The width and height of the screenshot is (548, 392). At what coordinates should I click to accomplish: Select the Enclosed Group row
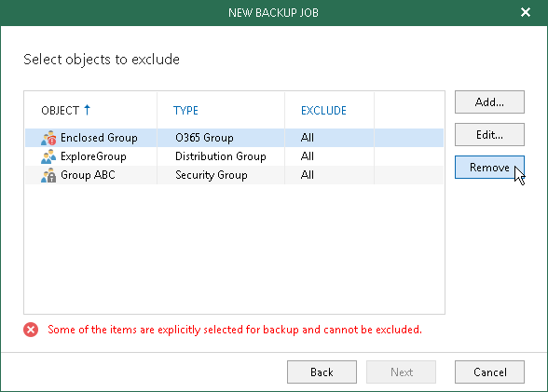234,138
